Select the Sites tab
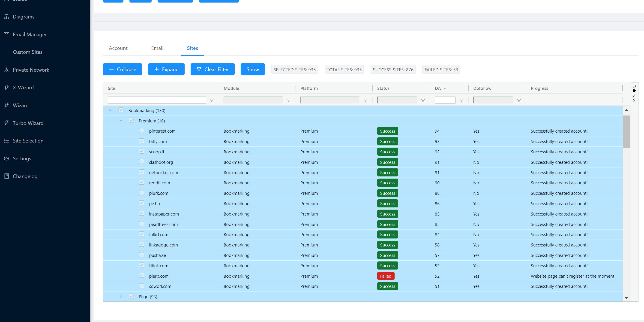 point(192,48)
